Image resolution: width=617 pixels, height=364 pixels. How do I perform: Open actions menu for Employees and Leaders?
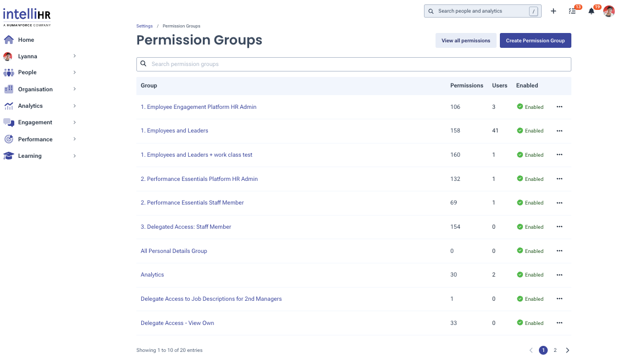click(559, 131)
